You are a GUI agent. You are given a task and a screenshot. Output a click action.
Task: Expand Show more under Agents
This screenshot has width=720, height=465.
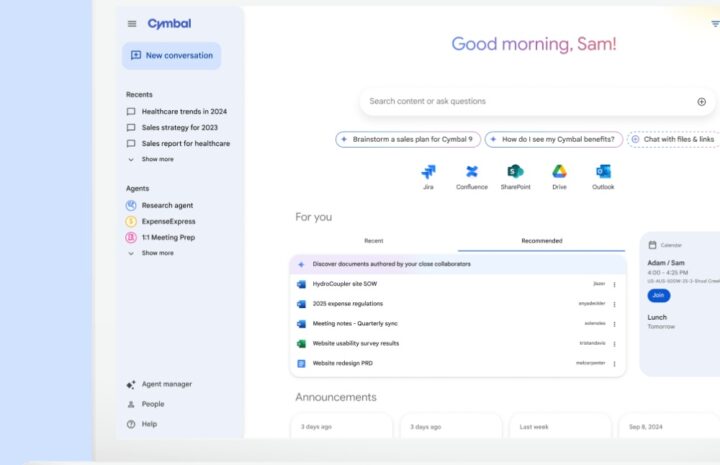tap(151, 253)
